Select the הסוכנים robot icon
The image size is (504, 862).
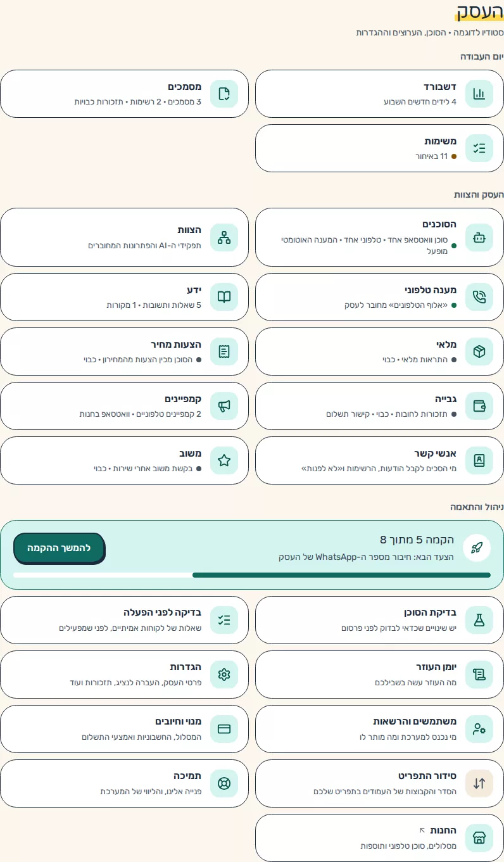pyautogui.click(x=479, y=238)
